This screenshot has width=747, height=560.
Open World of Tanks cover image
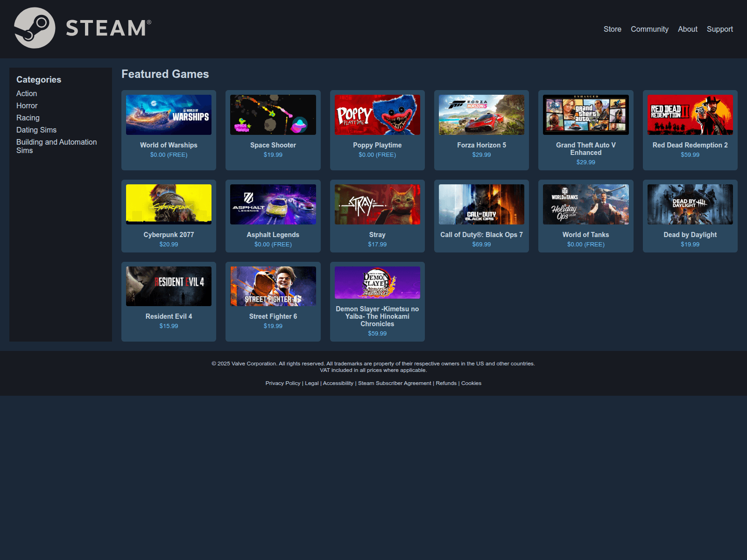point(586,204)
